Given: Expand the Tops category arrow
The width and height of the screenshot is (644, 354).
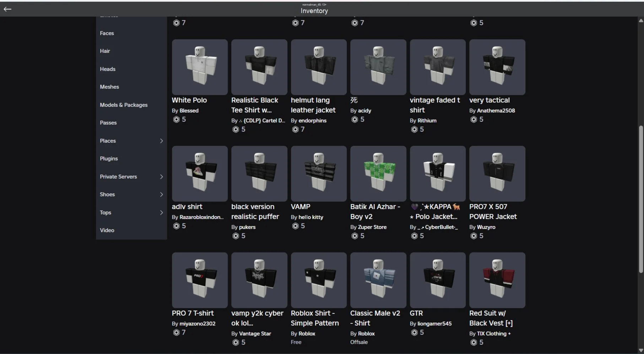Looking at the screenshot, I should [161, 213].
